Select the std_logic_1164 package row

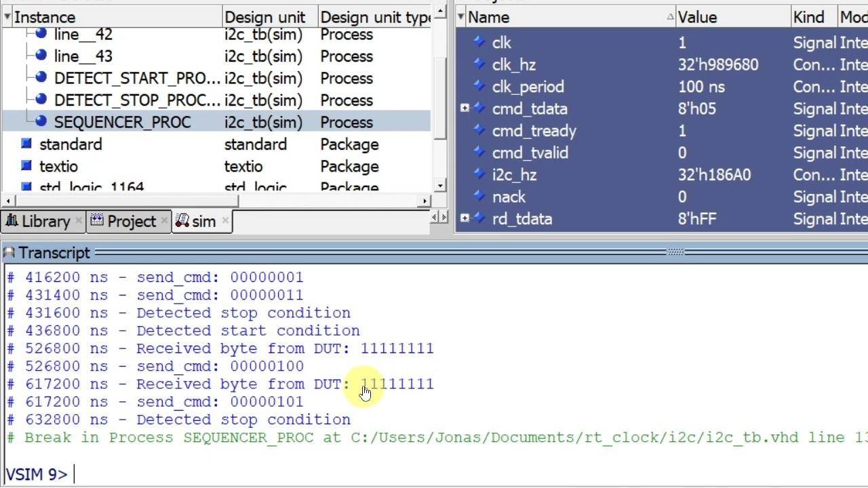click(x=216, y=186)
